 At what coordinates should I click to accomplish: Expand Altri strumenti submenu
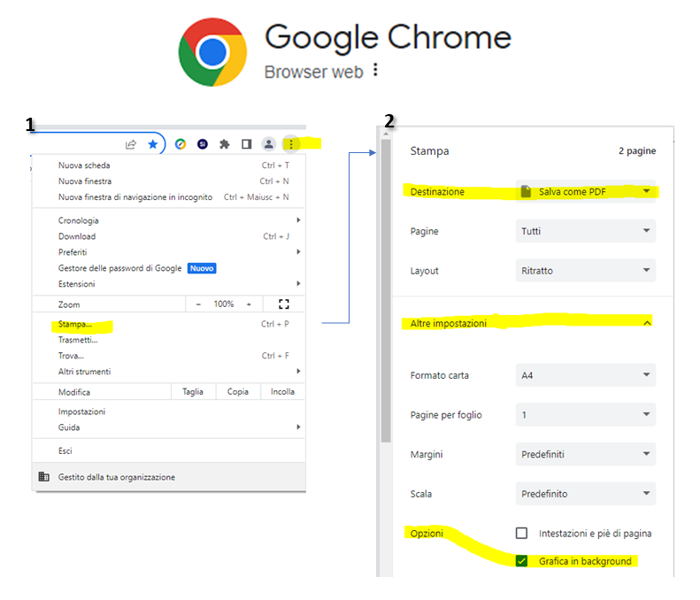coord(169,372)
